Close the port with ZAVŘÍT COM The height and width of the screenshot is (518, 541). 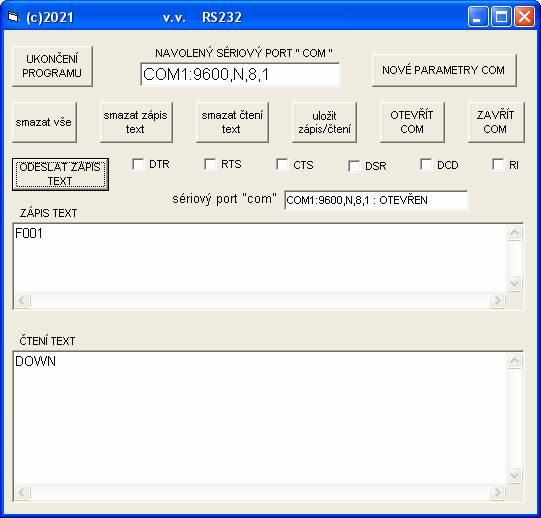[496, 122]
